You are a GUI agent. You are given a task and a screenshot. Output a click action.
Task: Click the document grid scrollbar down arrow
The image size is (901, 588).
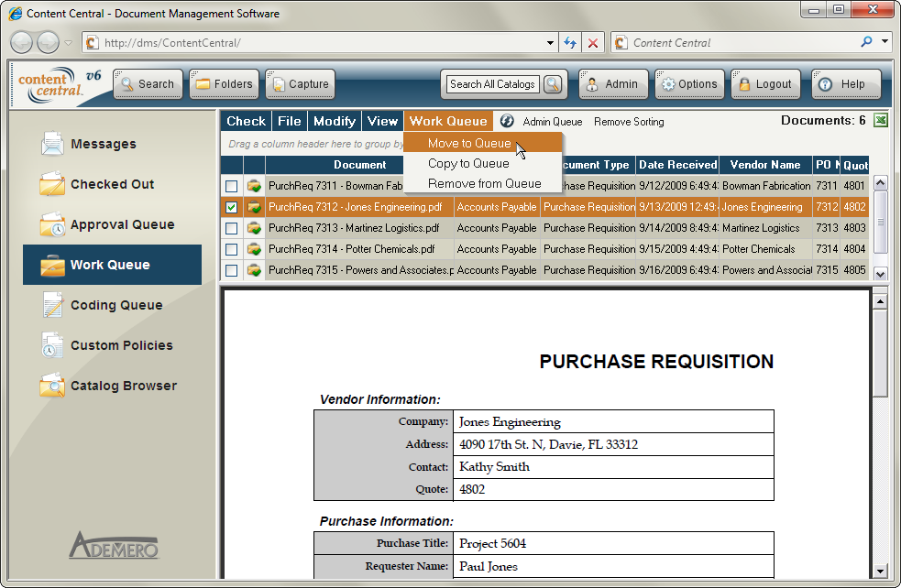pos(880,274)
